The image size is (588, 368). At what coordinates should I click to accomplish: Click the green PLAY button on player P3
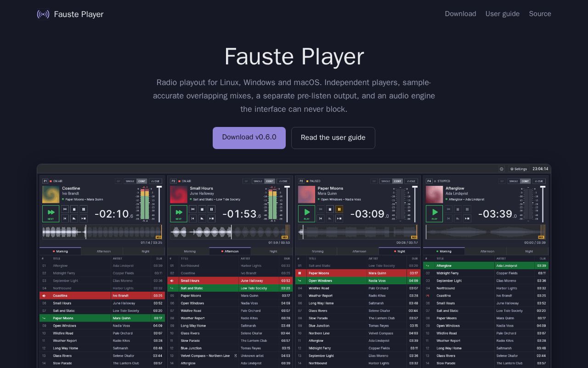[306, 213]
